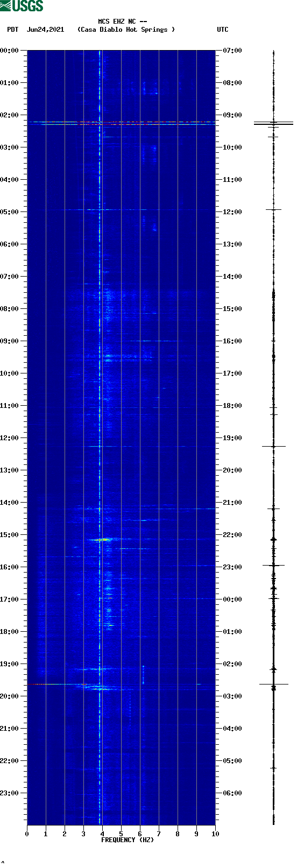The image size is (297, 868).
Task: Click the 15:00 PDT time label
Action: (x=10, y=535)
